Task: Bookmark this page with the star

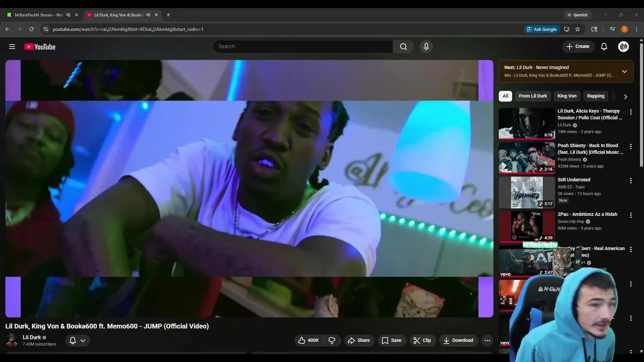Action: (x=578, y=29)
